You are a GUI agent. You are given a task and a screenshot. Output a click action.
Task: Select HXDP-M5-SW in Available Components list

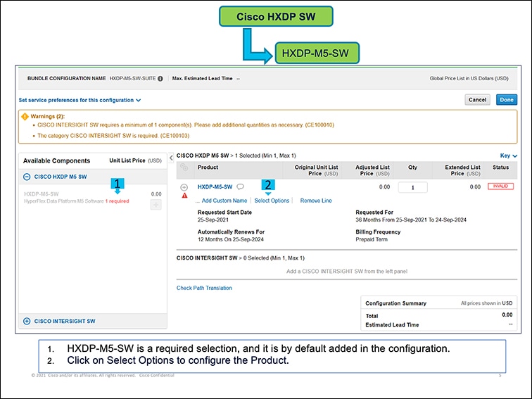[x=42, y=194]
